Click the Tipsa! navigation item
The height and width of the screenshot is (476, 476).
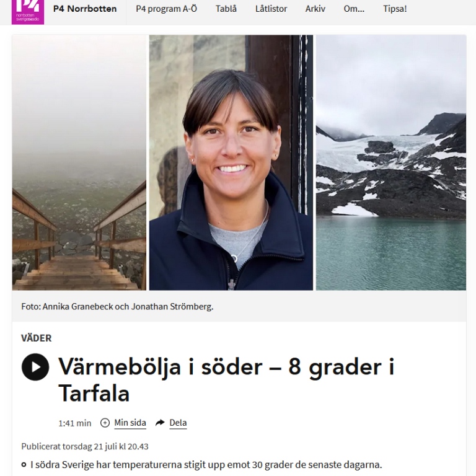(x=395, y=9)
